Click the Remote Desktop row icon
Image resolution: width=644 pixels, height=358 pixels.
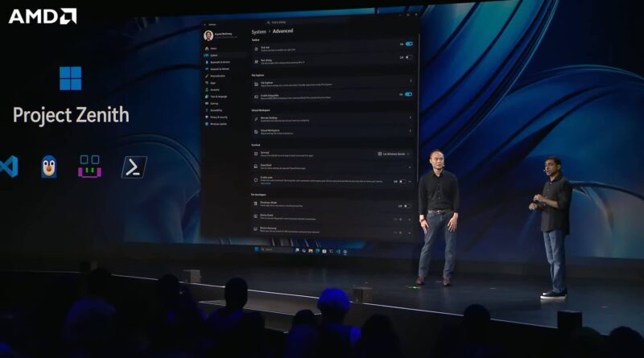[x=256, y=119]
